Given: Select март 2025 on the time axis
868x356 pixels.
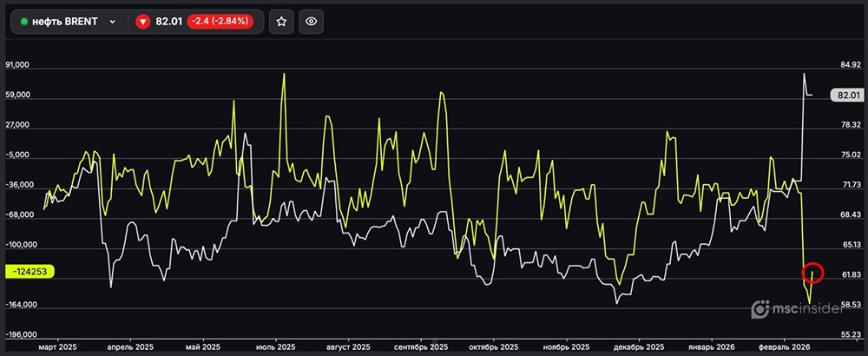Looking at the screenshot, I should pyautogui.click(x=58, y=346).
